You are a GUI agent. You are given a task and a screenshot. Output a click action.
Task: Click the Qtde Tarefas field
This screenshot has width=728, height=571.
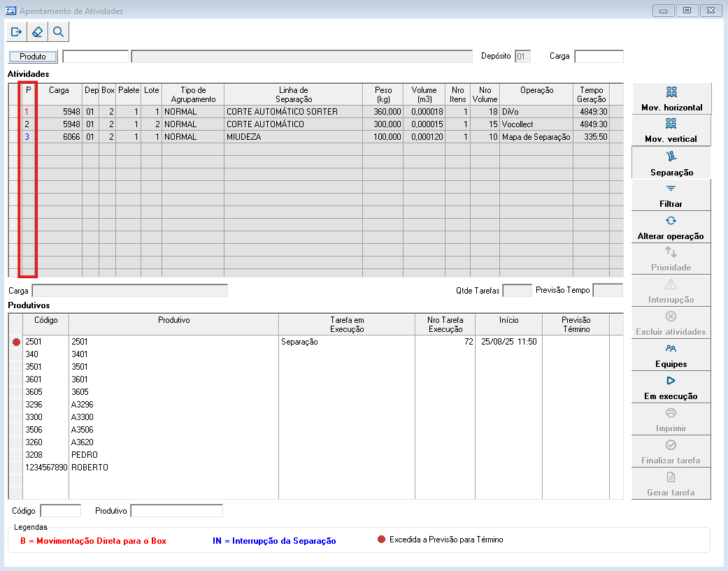pos(518,291)
